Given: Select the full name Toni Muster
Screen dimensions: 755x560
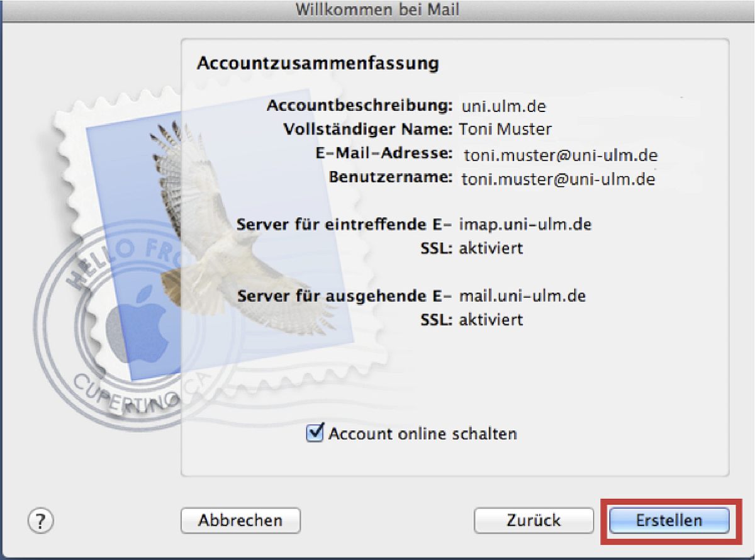Looking at the screenshot, I should click(x=504, y=130).
